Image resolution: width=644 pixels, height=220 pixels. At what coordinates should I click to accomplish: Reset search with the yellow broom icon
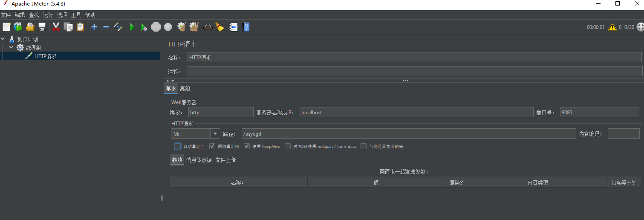point(219,27)
